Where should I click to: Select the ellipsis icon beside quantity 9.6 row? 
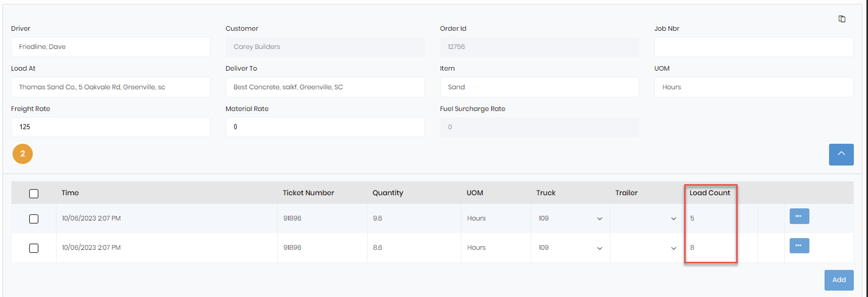coord(799,216)
